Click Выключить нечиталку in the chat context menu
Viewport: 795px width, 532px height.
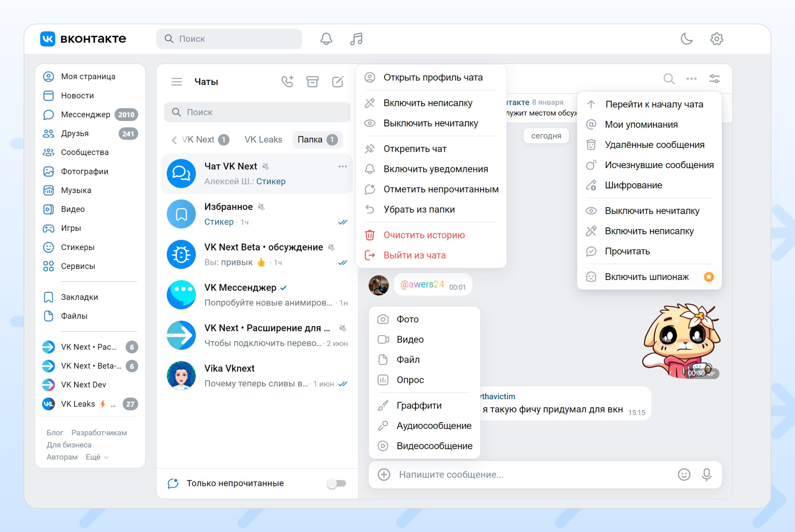click(431, 123)
